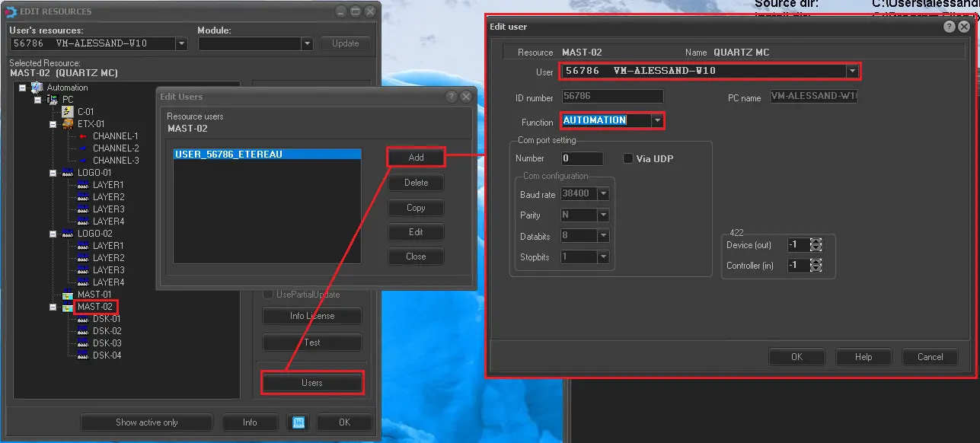The width and height of the screenshot is (980, 443).
Task: Select the C-01 lightning bolt icon
Action: click(68, 112)
